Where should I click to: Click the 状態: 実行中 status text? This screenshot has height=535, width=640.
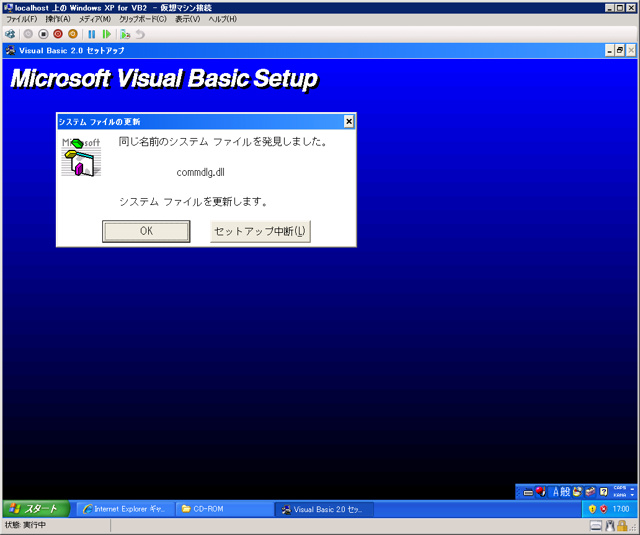25,525
